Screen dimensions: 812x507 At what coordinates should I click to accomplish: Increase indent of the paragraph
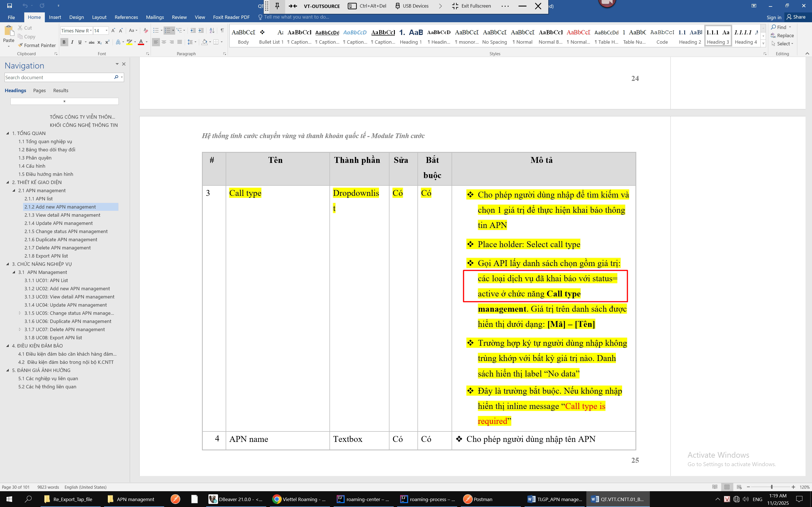201,30
